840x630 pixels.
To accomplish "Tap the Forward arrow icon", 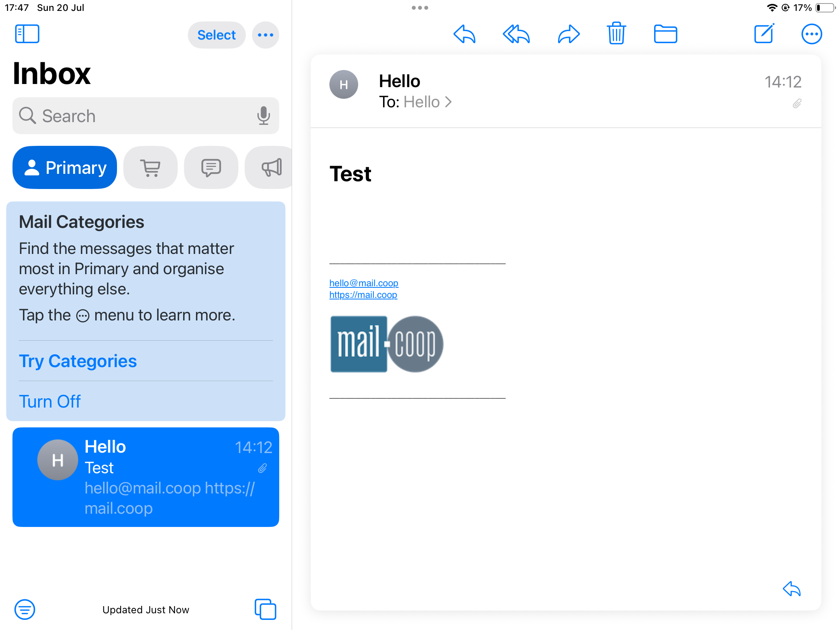I will click(569, 34).
